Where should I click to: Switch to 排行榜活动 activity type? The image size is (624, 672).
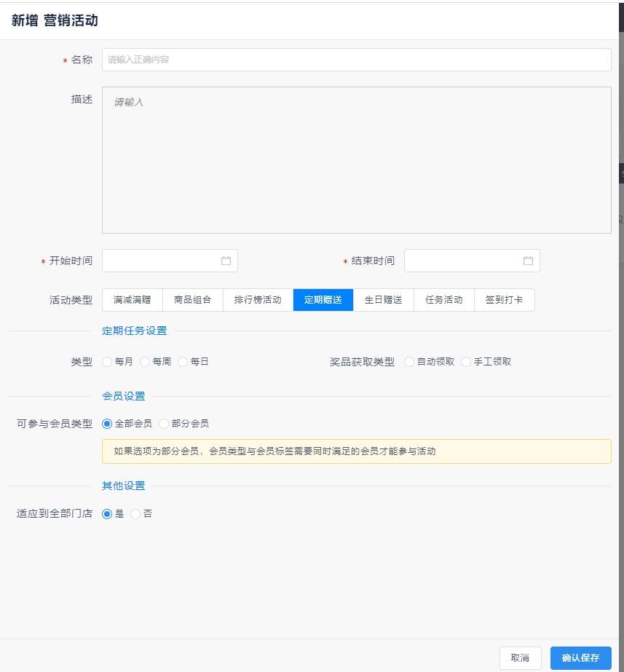pos(258,300)
